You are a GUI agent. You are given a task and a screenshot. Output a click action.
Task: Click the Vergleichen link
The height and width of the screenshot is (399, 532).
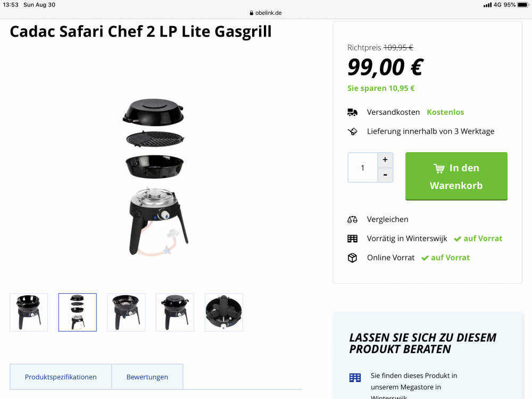click(387, 220)
